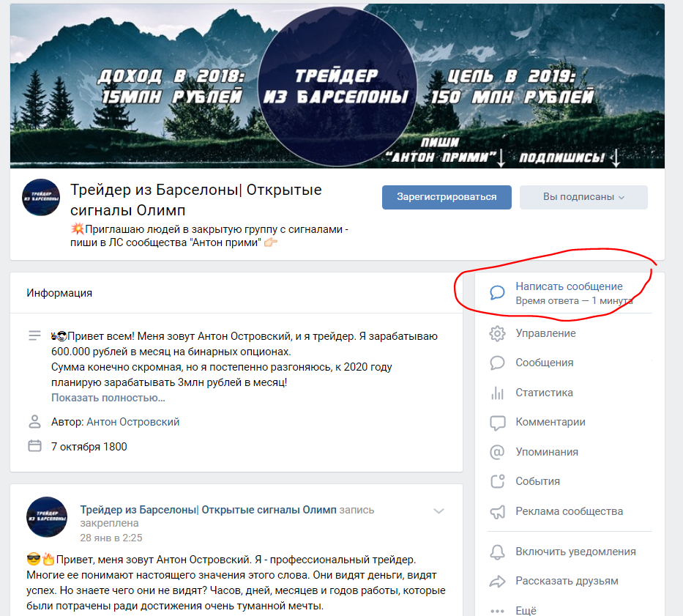Viewport: 683px width, 616px height.
Task: Expand the Вы подписаны subscription dropdown
Action: (583, 197)
